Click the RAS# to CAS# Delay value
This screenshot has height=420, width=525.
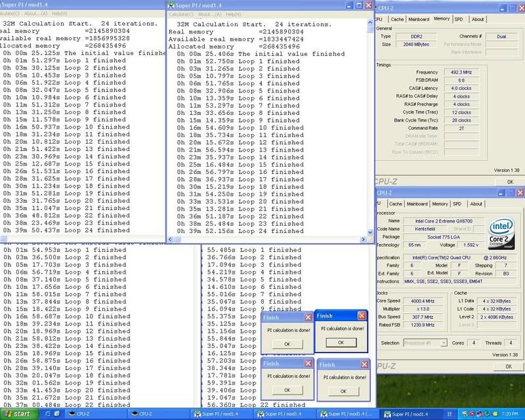(x=461, y=96)
